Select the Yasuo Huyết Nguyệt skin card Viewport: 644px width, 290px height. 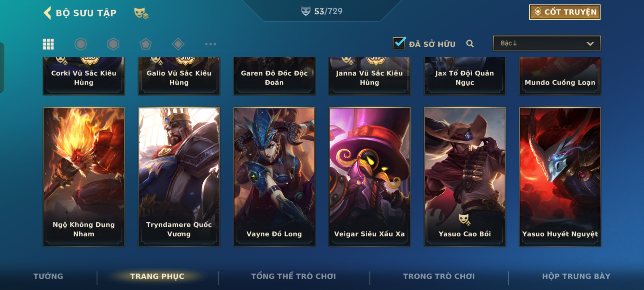tap(560, 177)
